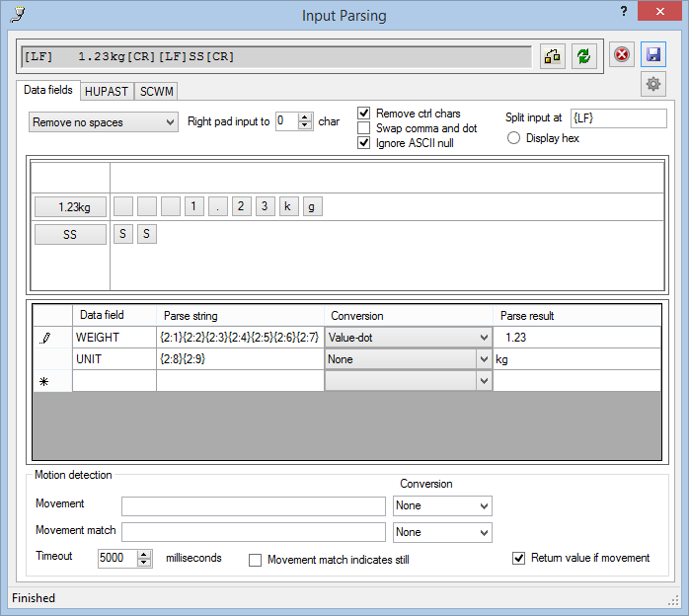Open the Movement match conversion dropdown
This screenshot has height=616, width=689.
[x=442, y=532]
